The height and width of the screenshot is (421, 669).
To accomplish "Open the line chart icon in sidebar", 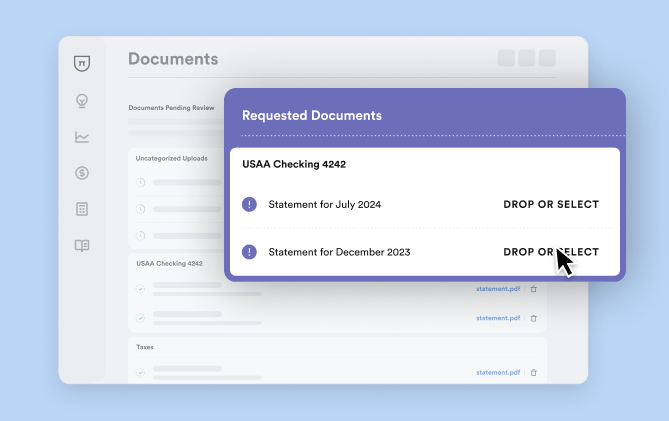I will (x=82, y=137).
